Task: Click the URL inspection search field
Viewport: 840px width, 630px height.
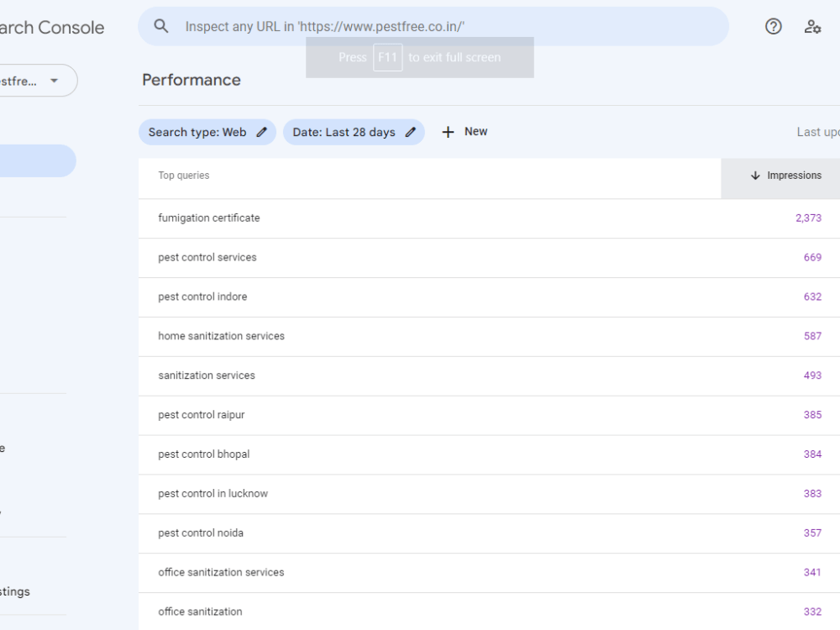Action: coord(433,26)
